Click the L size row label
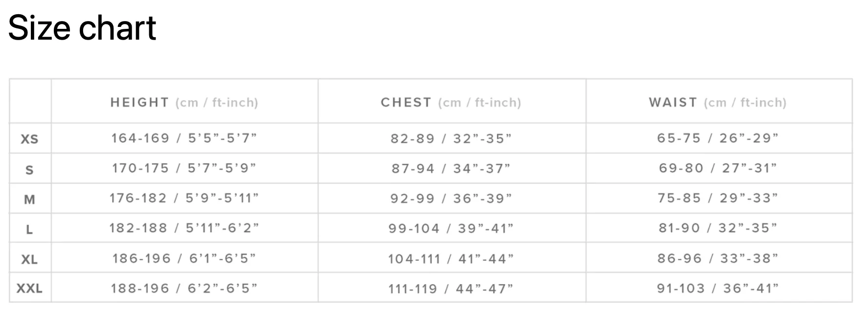 tap(29, 229)
